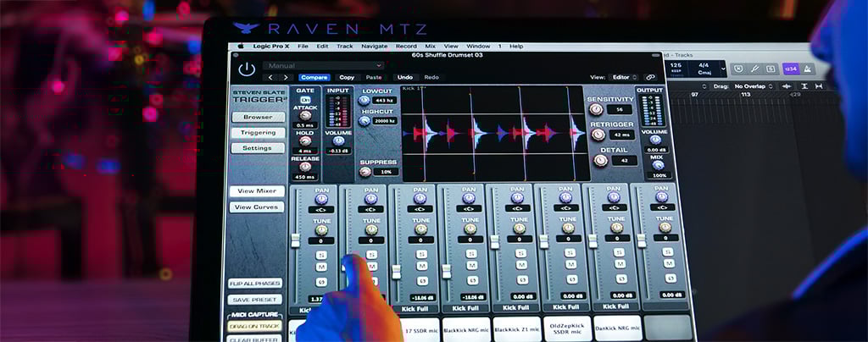
Task: Go to the next preset with right arrow
Action: point(286,78)
